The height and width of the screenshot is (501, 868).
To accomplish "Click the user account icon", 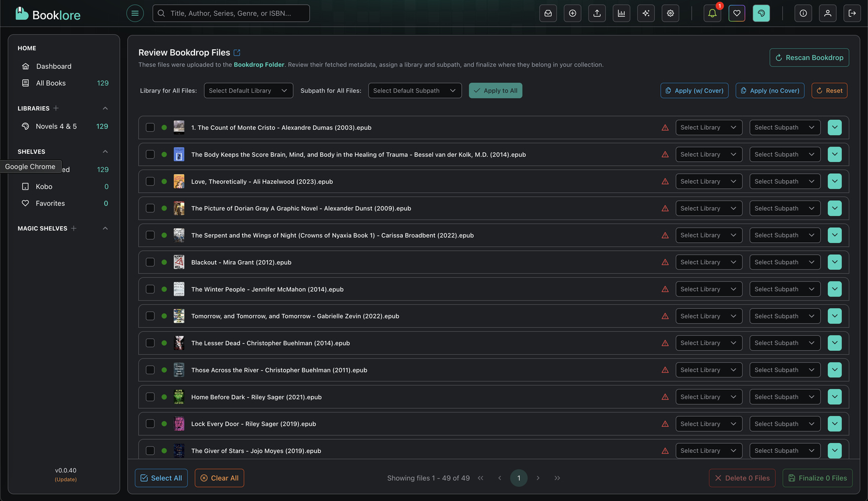I will click(827, 13).
